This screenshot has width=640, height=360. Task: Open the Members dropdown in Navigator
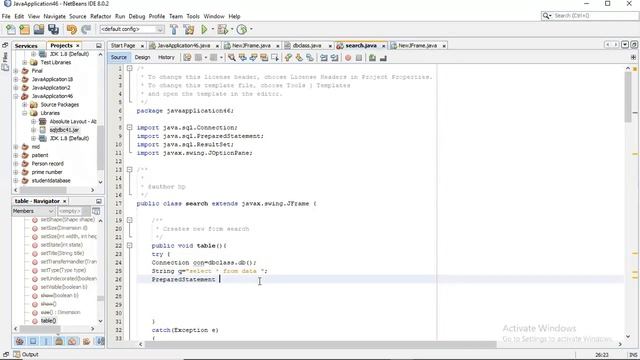(33, 211)
